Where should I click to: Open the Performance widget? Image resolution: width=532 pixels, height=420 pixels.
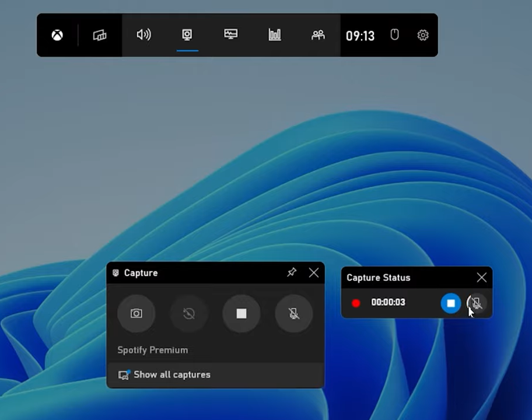231,34
